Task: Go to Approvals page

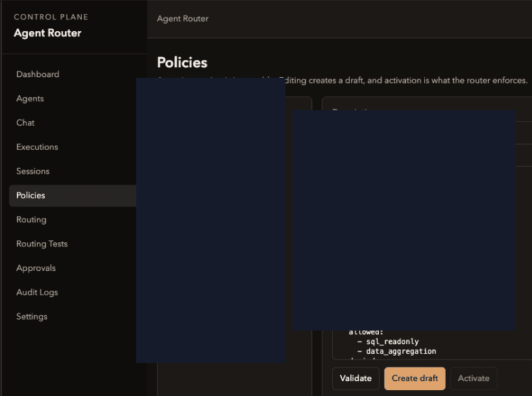Action: coord(36,268)
